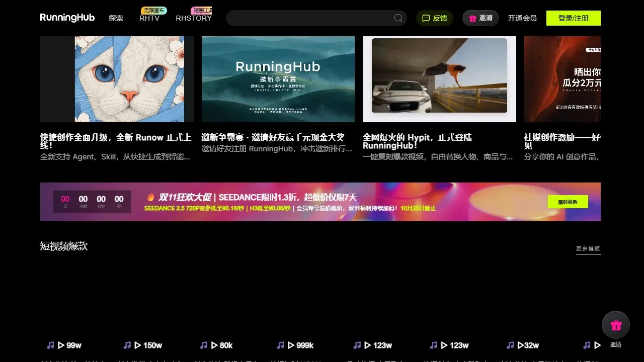The image size is (644, 362).
Task: Click the play icon beside 99w
Action: click(61, 345)
